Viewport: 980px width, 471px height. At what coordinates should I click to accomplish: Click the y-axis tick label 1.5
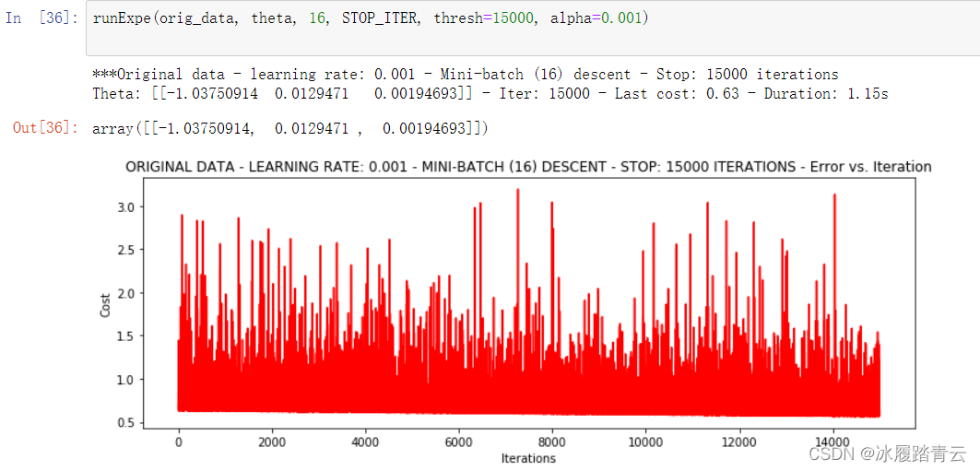128,336
